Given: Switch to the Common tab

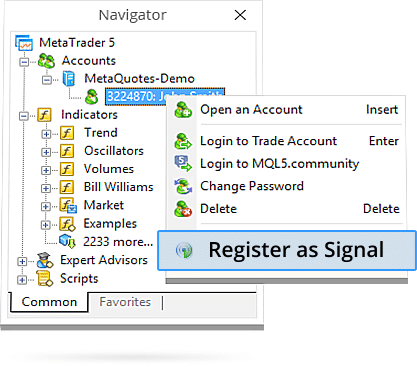Looking at the screenshot, I should pos(49,302).
